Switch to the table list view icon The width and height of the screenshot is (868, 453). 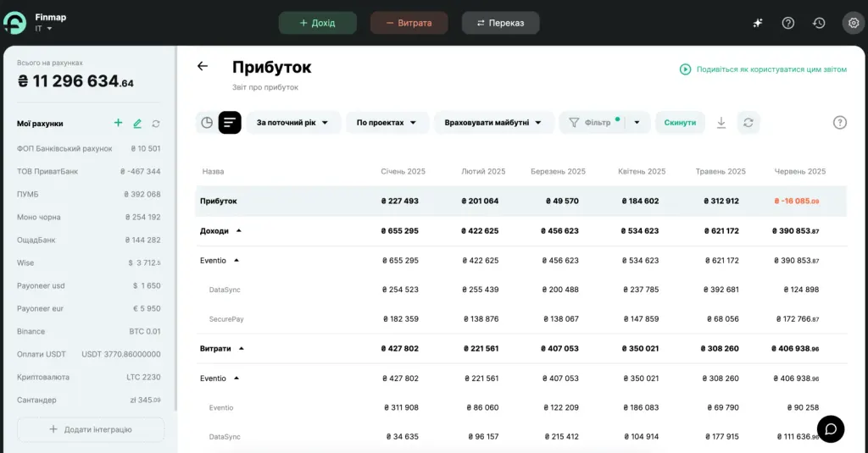[x=230, y=122]
